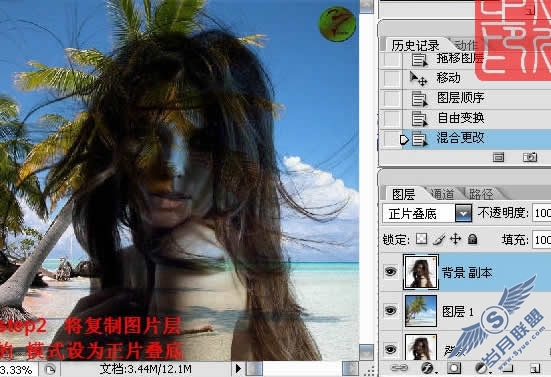The width and height of the screenshot is (551, 377).
Task: Hide the 图层 1 layer
Action: coord(391,311)
